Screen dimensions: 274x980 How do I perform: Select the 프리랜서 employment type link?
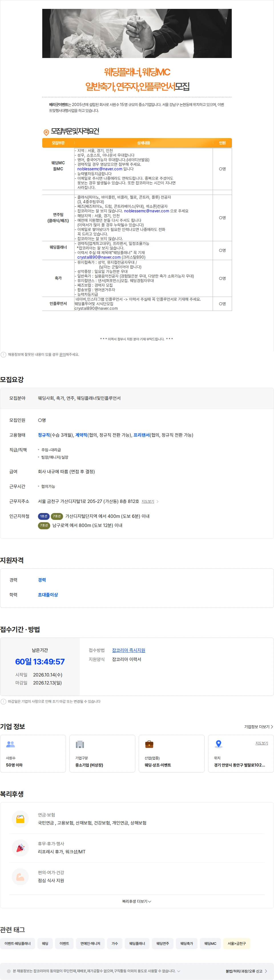point(141,435)
